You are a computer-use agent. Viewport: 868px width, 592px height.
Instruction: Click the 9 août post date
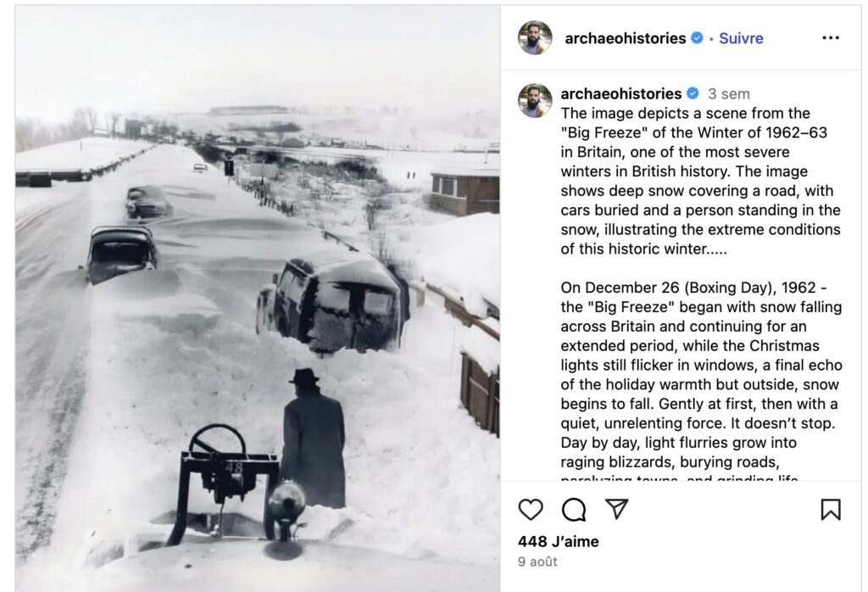pos(537,561)
